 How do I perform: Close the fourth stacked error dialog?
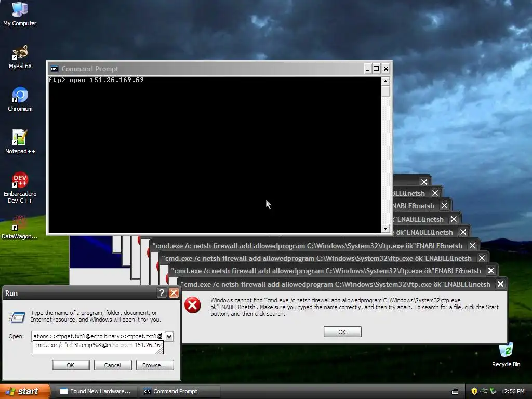click(472, 246)
